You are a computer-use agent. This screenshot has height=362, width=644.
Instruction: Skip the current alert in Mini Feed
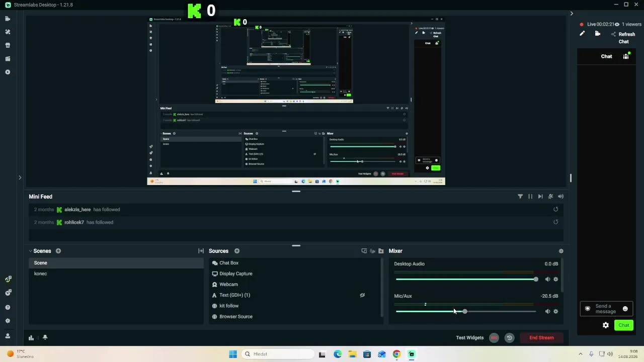coord(540,197)
